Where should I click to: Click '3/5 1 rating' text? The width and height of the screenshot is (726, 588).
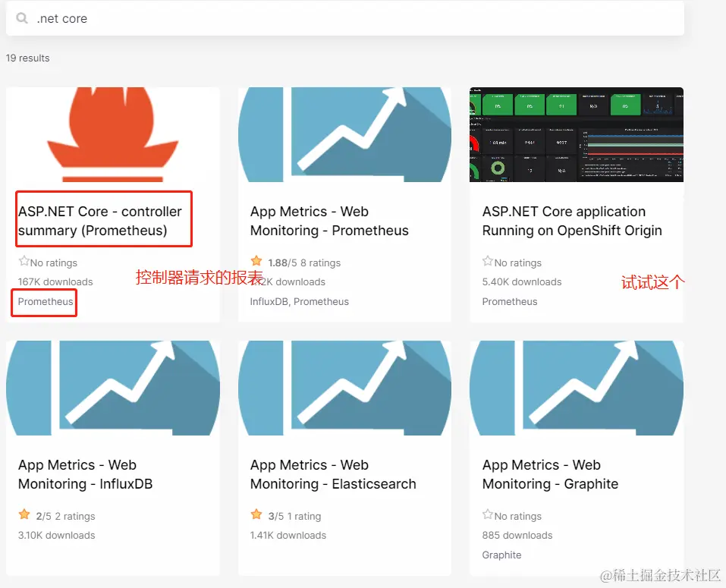[294, 516]
